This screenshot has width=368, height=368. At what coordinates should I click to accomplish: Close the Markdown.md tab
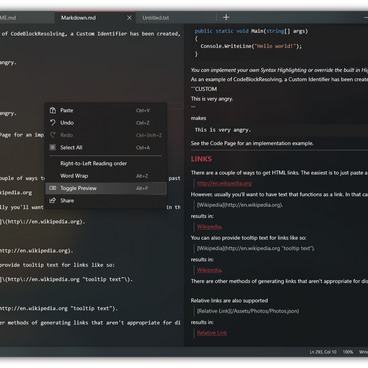click(129, 18)
